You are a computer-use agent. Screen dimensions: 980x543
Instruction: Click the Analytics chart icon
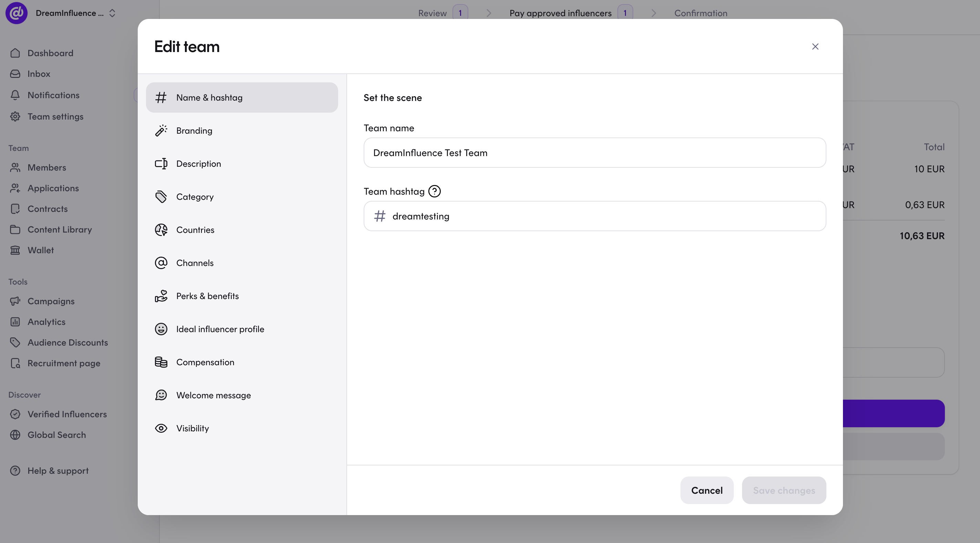pyautogui.click(x=15, y=321)
